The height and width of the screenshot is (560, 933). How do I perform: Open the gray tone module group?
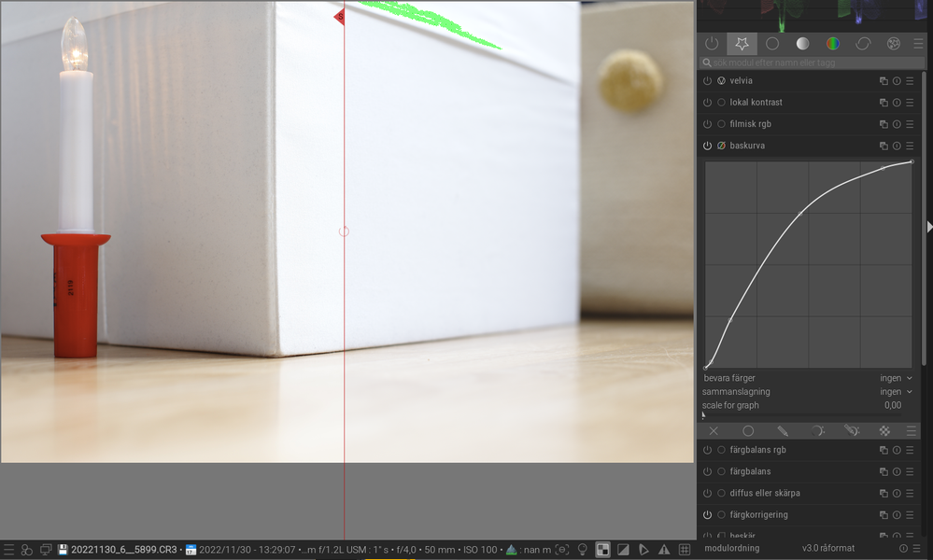click(802, 44)
